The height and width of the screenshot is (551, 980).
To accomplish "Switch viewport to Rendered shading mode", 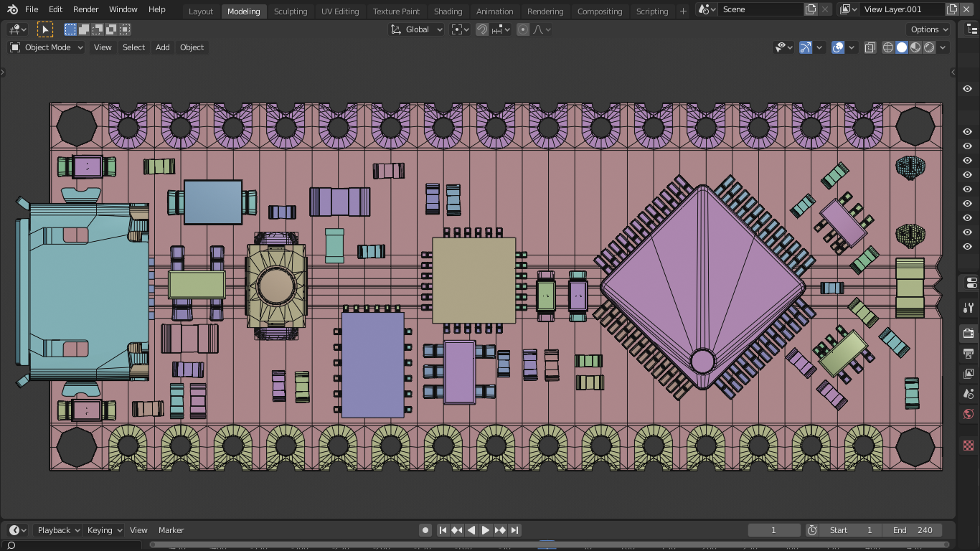I will tap(928, 47).
